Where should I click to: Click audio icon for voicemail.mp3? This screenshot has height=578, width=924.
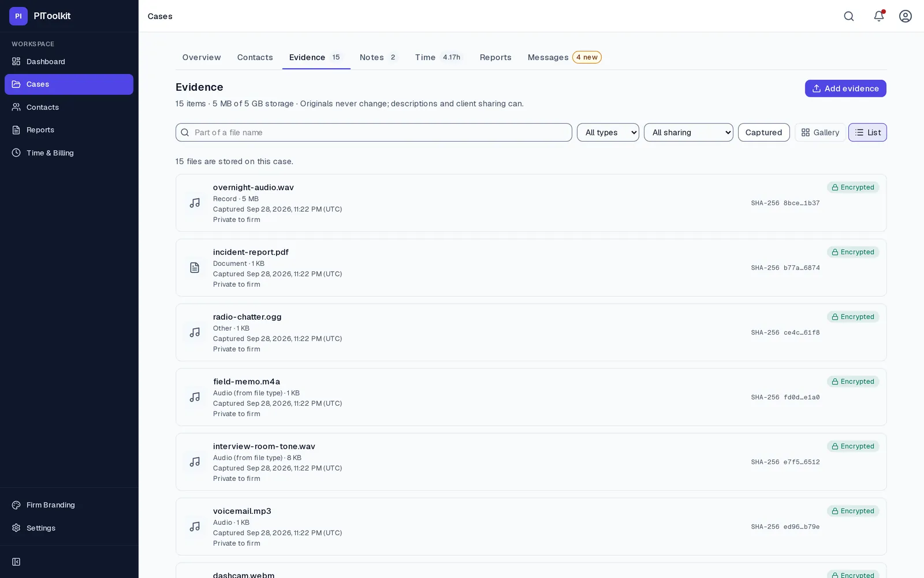pyautogui.click(x=195, y=527)
